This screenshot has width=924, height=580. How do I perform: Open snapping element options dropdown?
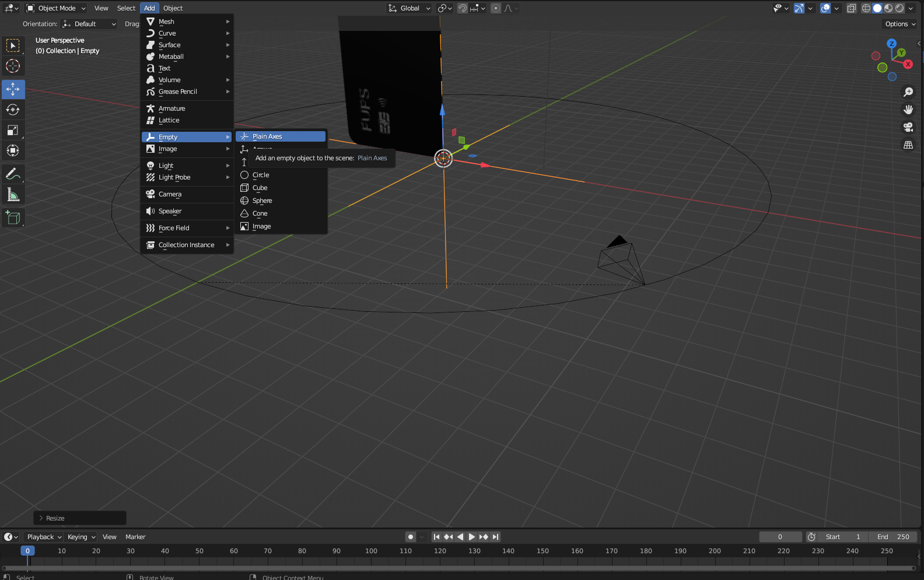[x=478, y=8]
